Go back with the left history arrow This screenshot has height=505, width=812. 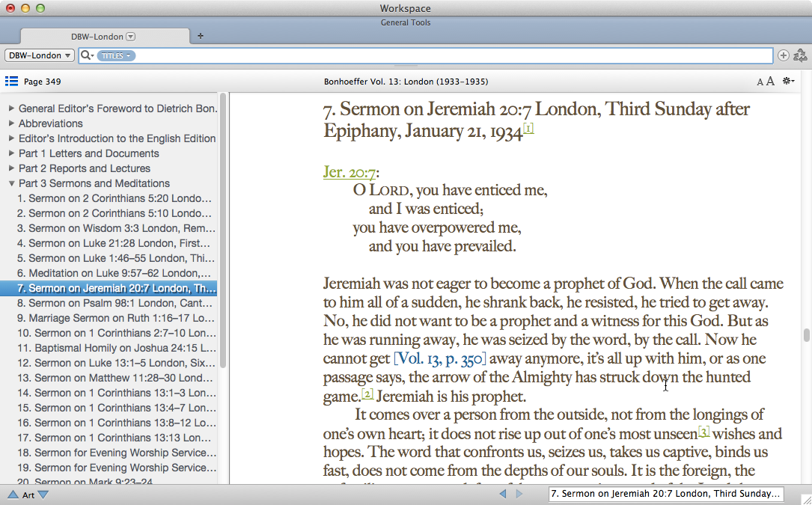pyautogui.click(x=502, y=494)
